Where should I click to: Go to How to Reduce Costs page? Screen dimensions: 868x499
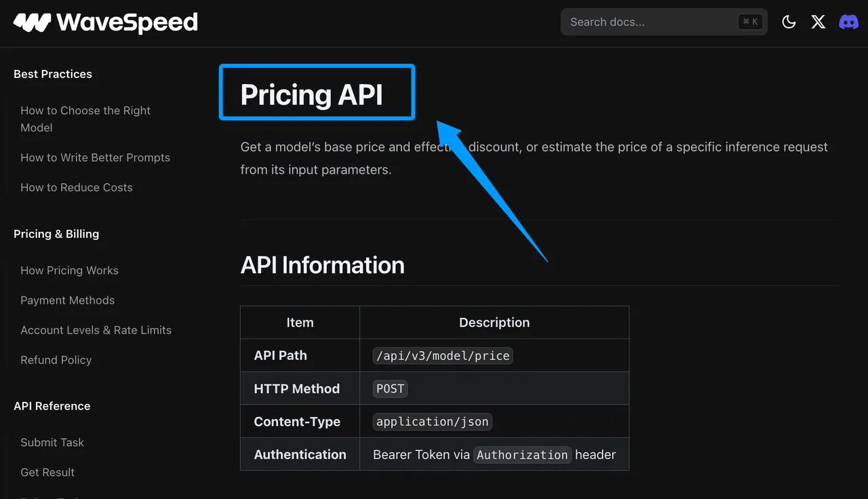77,187
